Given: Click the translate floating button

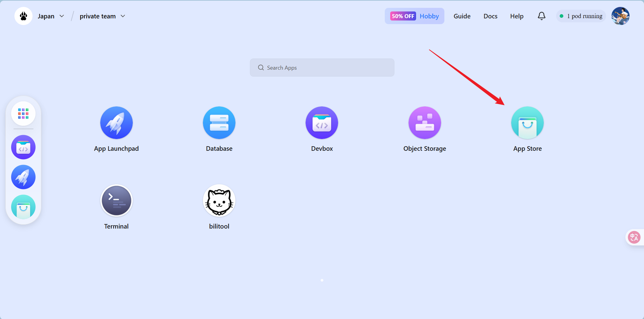Looking at the screenshot, I should click(x=634, y=237).
